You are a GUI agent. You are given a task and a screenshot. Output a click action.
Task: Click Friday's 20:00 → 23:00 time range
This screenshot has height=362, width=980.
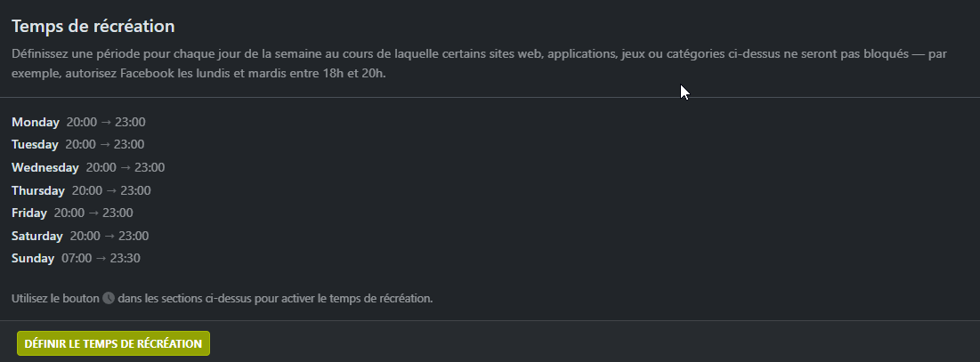pyautogui.click(x=93, y=213)
